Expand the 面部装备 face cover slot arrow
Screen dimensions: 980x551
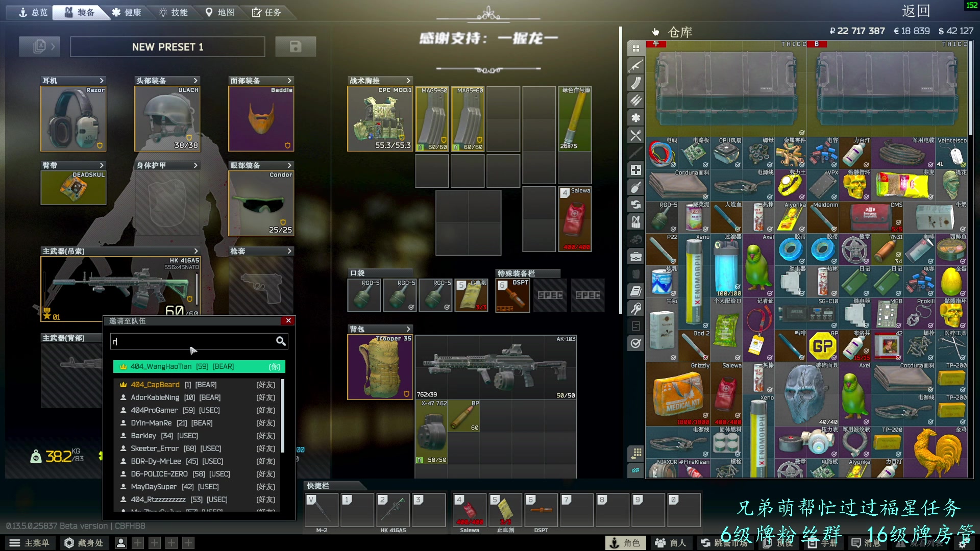click(x=289, y=81)
